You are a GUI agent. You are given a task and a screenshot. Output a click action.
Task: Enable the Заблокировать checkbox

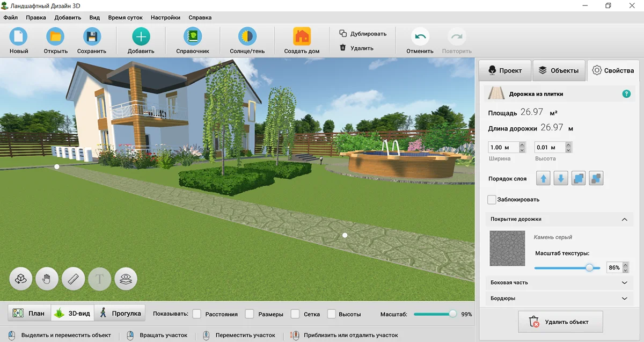pyautogui.click(x=492, y=200)
